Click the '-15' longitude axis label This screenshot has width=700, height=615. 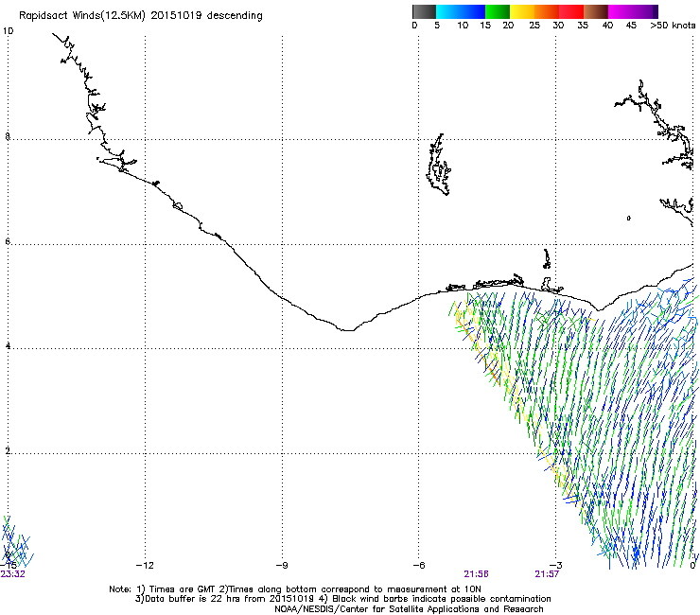[9, 566]
